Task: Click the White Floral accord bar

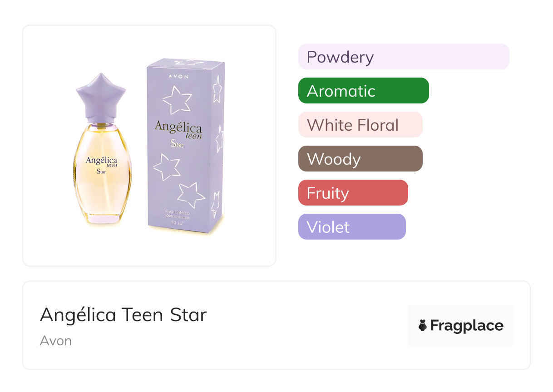Action: (x=360, y=125)
